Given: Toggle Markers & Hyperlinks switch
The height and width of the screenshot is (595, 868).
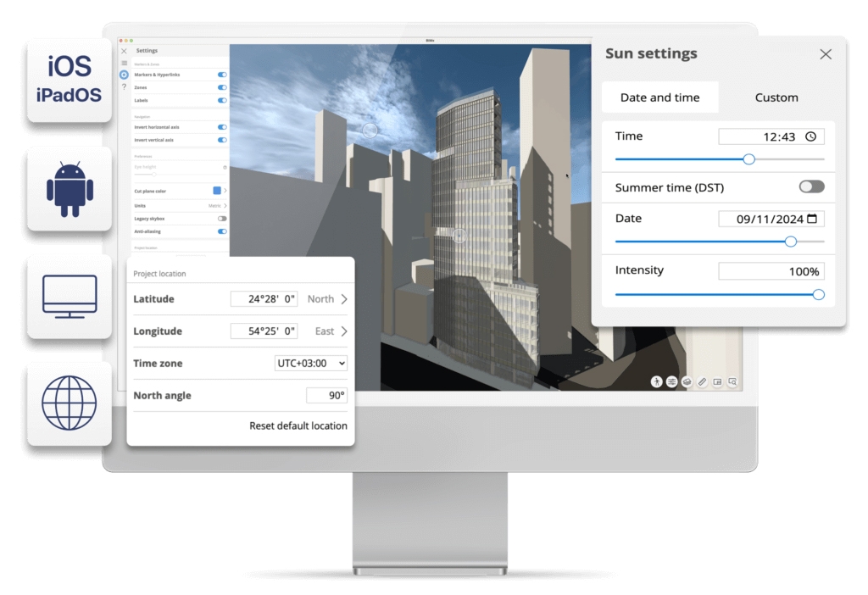Looking at the screenshot, I should pos(222,75).
